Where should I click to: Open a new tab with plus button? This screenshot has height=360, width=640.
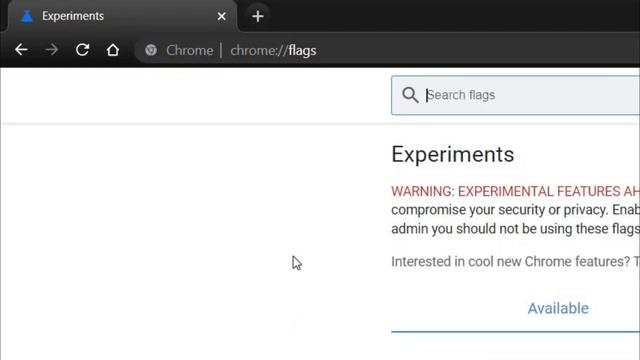258,16
